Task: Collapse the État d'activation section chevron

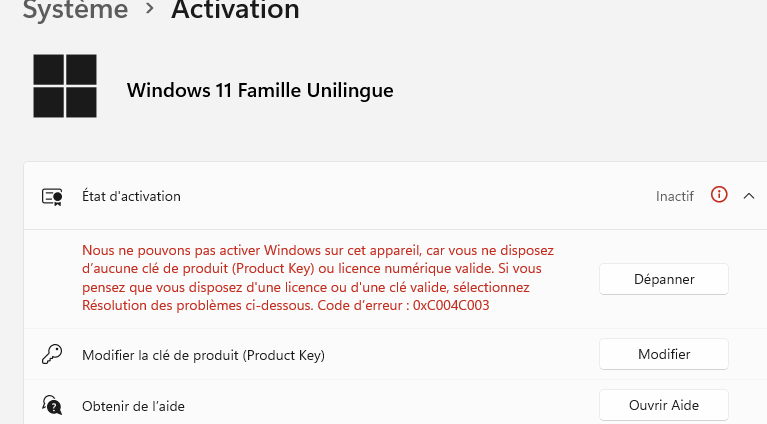Action: pyautogui.click(x=749, y=196)
